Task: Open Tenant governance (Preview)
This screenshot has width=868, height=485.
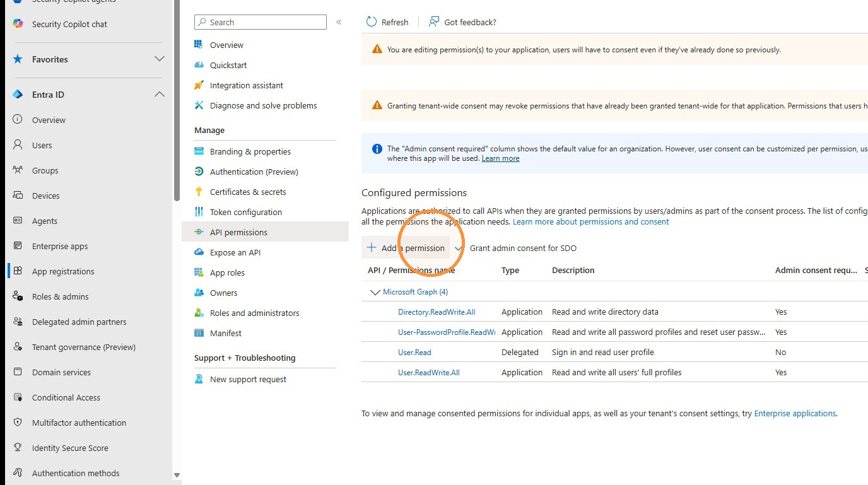Action: coord(84,347)
